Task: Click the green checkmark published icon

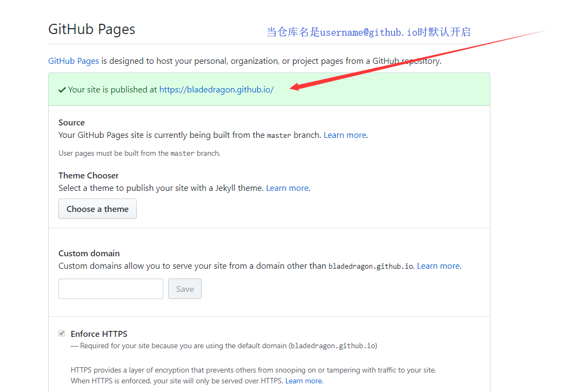Action: (x=62, y=90)
